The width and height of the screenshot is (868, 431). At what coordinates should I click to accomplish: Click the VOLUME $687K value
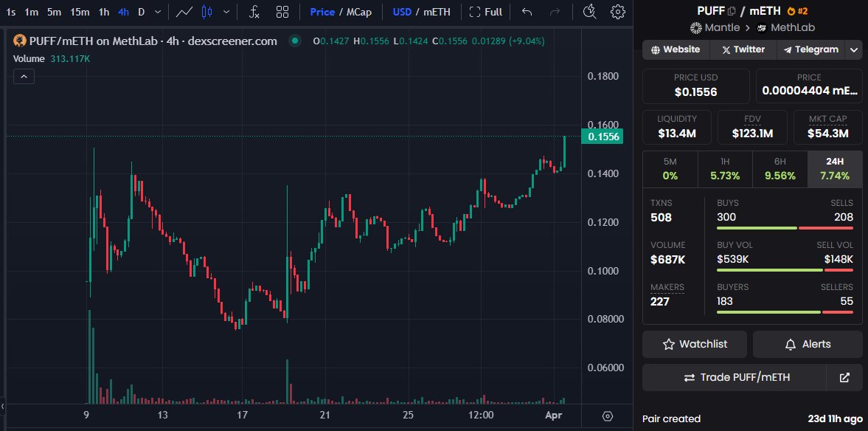(x=667, y=259)
